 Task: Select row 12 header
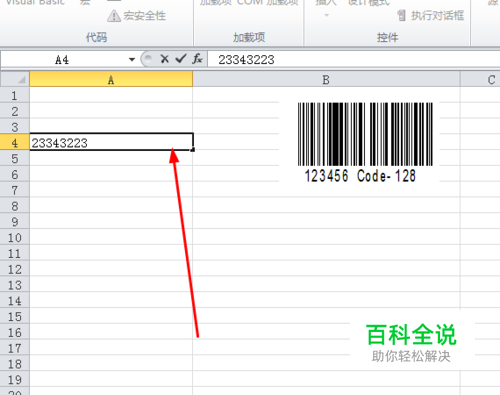[x=15, y=269]
